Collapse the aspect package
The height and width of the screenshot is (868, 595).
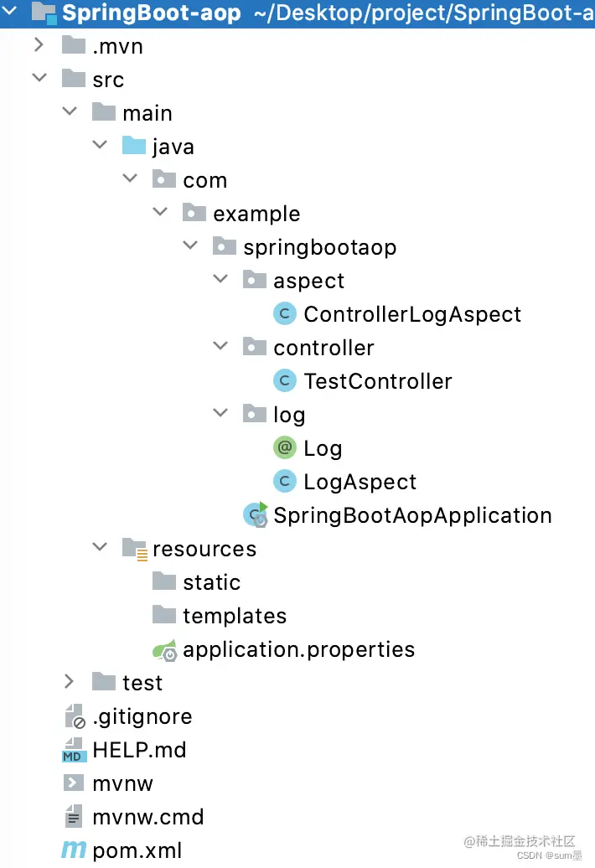pyautogui.click(x=220, y=281)
